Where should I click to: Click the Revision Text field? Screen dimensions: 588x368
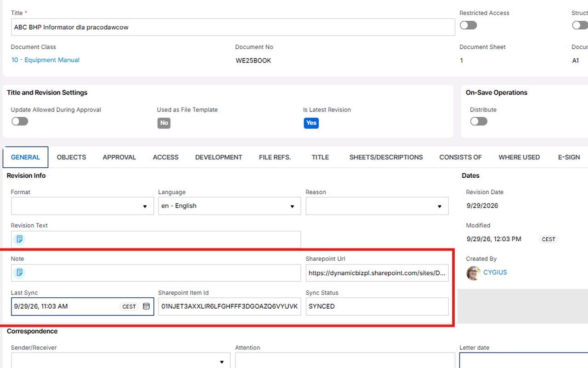(x=156, y=239)
